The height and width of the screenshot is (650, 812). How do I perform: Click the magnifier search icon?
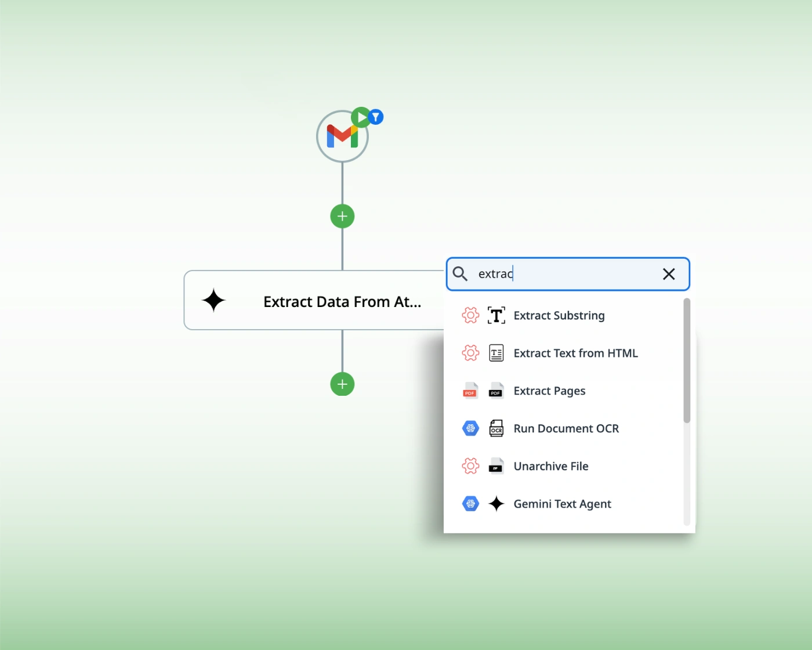pos(461,274)
